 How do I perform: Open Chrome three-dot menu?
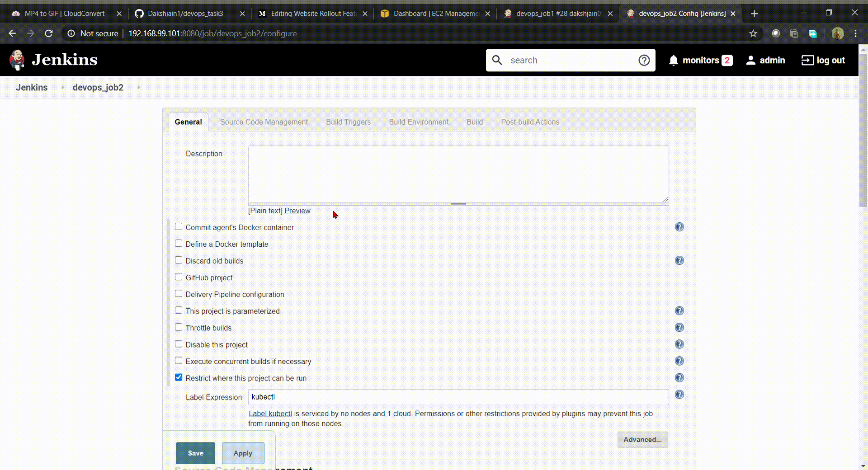pos(855,33)
